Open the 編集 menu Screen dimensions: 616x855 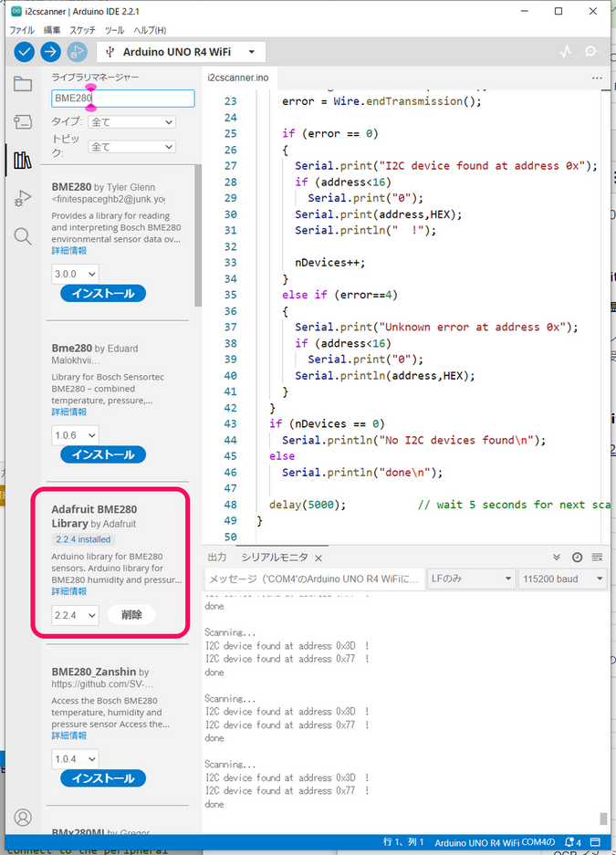[52, 30]
